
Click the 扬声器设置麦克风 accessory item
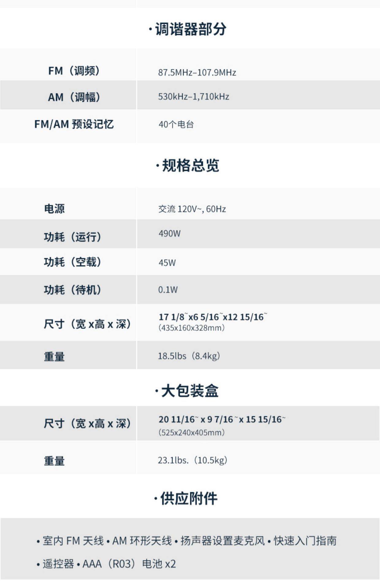(222, 541)
